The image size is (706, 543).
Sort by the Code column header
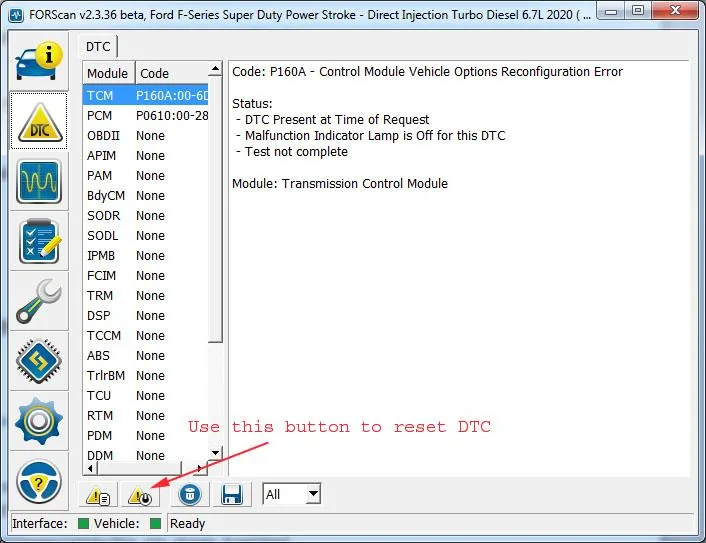coord(172,73)
